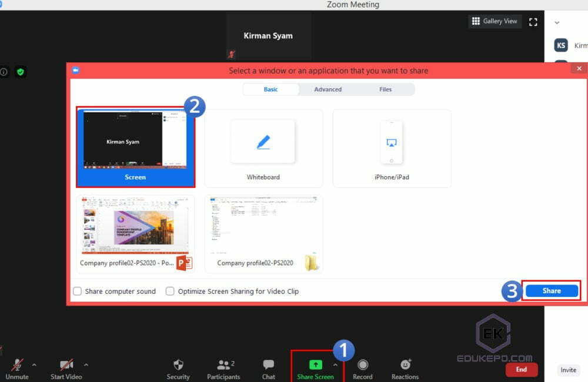Viewport: 588px width, 382px height.
Task: Check Optimize Screen Sharing for Video Clip
Action: click(170, 291)
